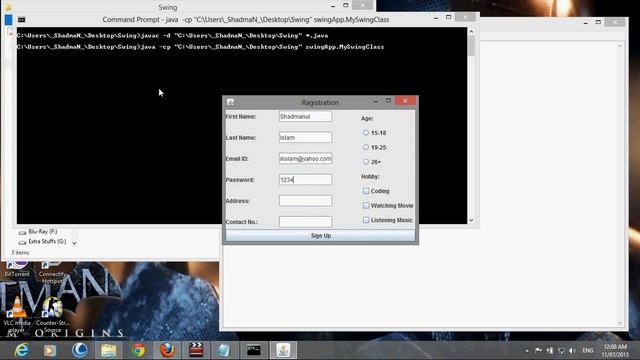Click the up arrow of background window scrollbar
Image resolution: width=640 pixels, height=360 pixels.
(x=620, y=47)
